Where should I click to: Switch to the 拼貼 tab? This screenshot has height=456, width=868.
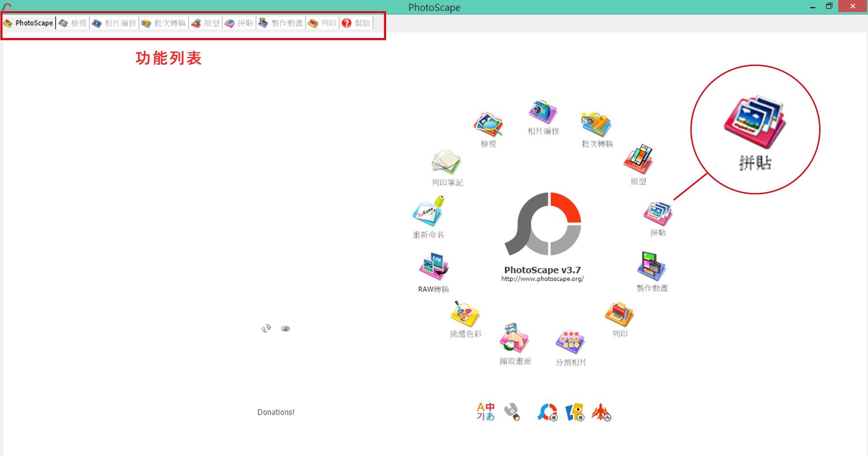[x=239, y=23]
